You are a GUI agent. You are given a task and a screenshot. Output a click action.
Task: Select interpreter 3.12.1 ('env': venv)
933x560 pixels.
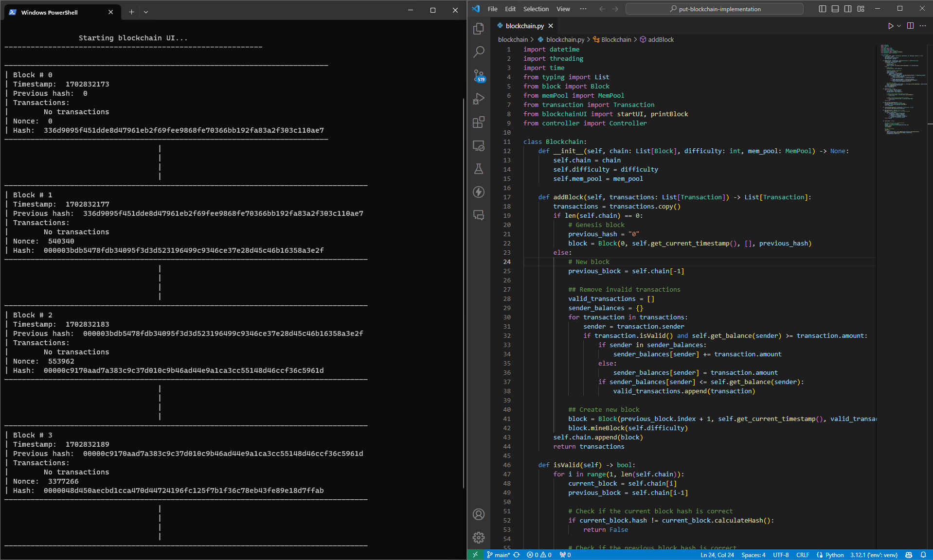coord(874,555)
